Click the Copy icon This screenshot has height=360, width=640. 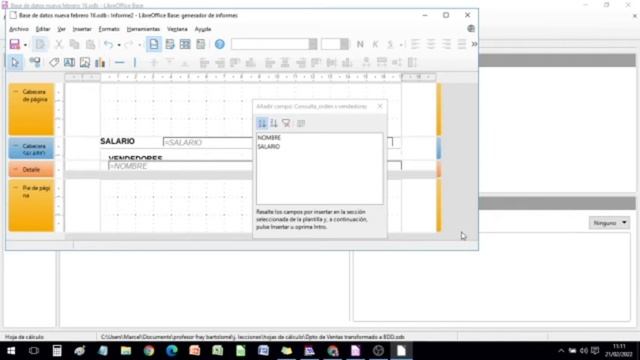(74, 44)
